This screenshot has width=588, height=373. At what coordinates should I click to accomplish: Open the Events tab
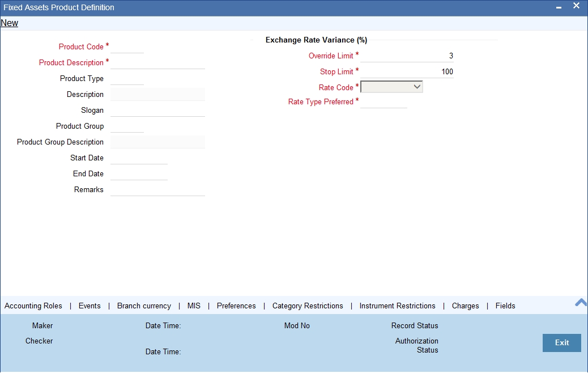click(x=90, y=306)
